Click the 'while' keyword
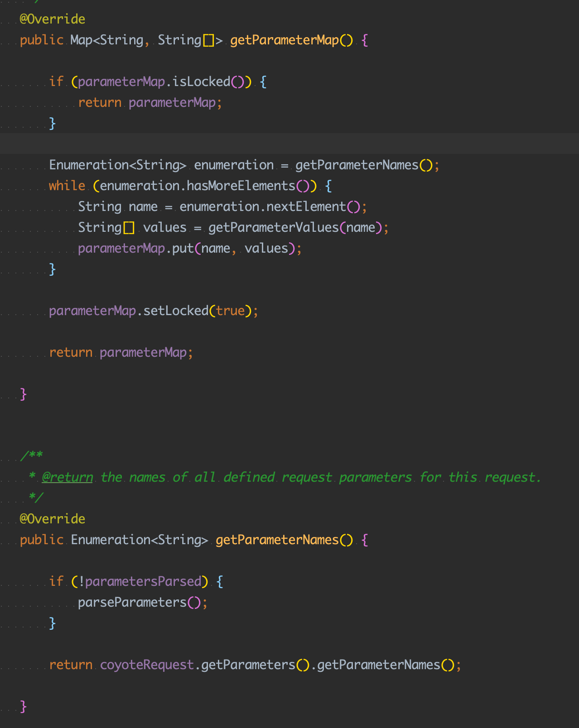Image resolution: width=579 pixels, height=728 pixels. coord(67,186)
